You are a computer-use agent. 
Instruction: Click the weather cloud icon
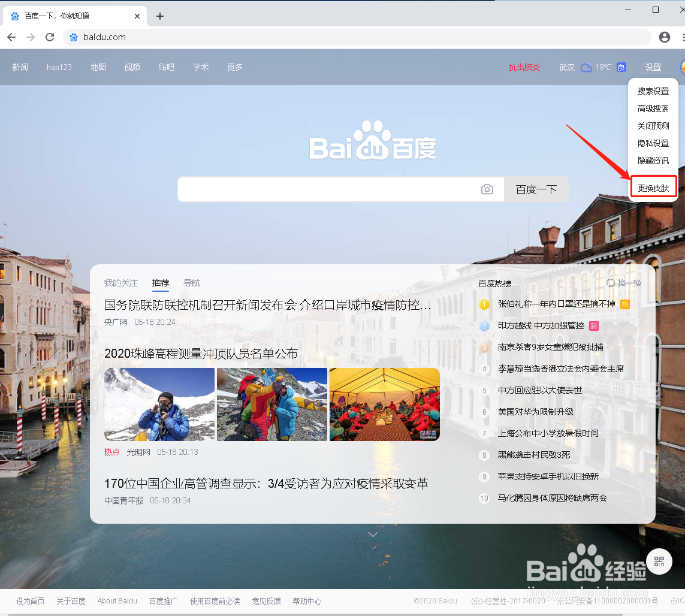pyautogui.click(x=586, y=67)
